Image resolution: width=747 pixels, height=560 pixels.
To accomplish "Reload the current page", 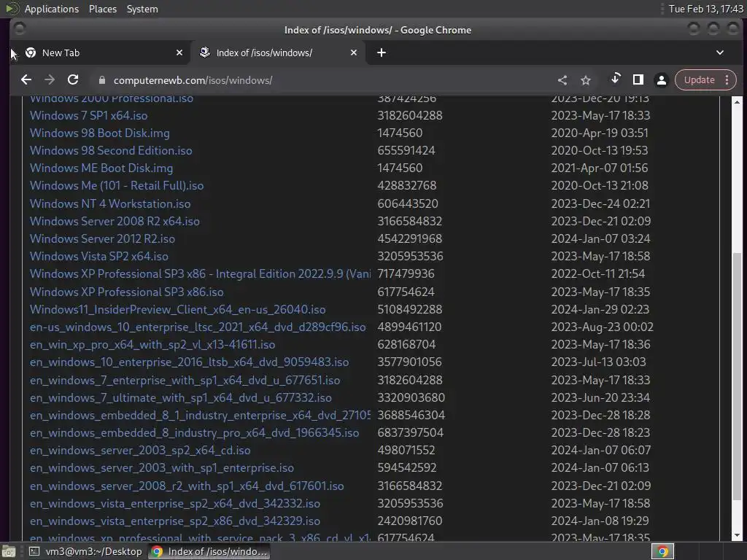I will coord(73,80).
